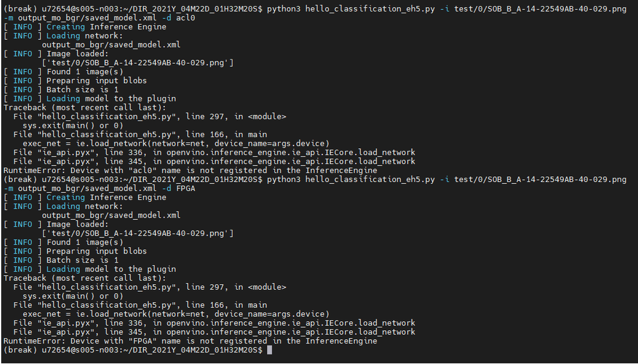Click "sys.exit(main() or 0)" in the acl0 traceback
Image resolution: width=638 pixels, height=364 pixels.
pyautogui.click(x=72, y=126)
